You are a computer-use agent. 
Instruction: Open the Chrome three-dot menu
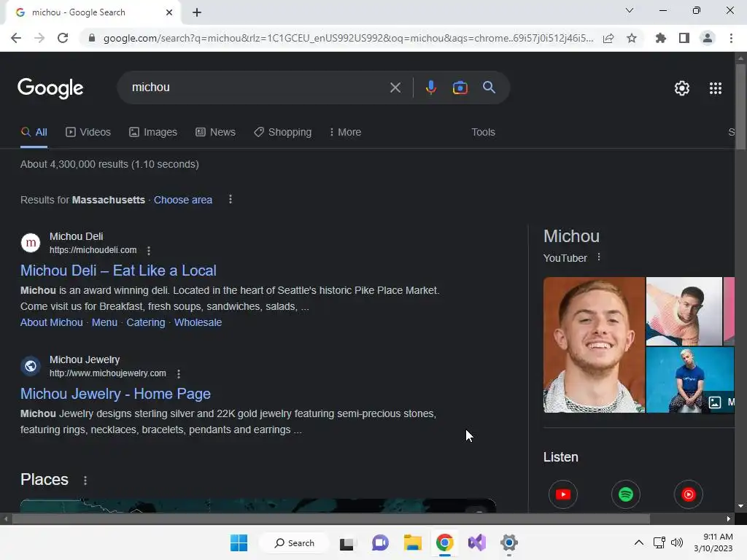tap(731, 38)
